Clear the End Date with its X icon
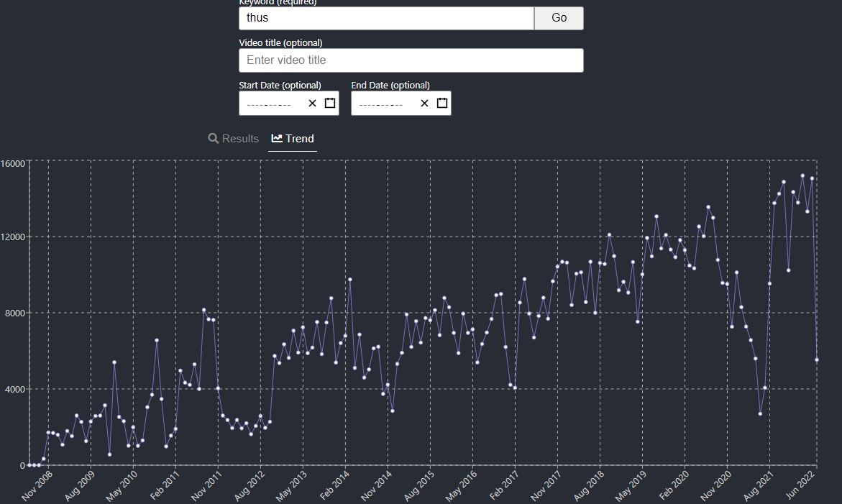 pos(424,103)
